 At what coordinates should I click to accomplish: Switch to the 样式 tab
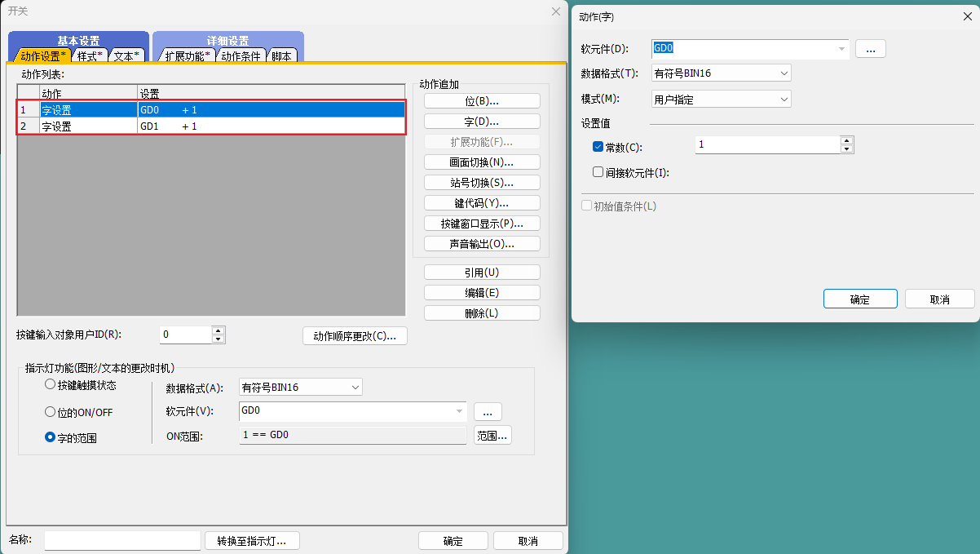click(90, 56)
